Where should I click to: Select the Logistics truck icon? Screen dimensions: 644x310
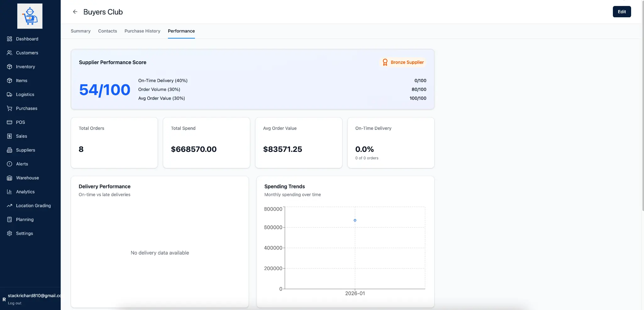pyautogui.click(x=9, y=95)
